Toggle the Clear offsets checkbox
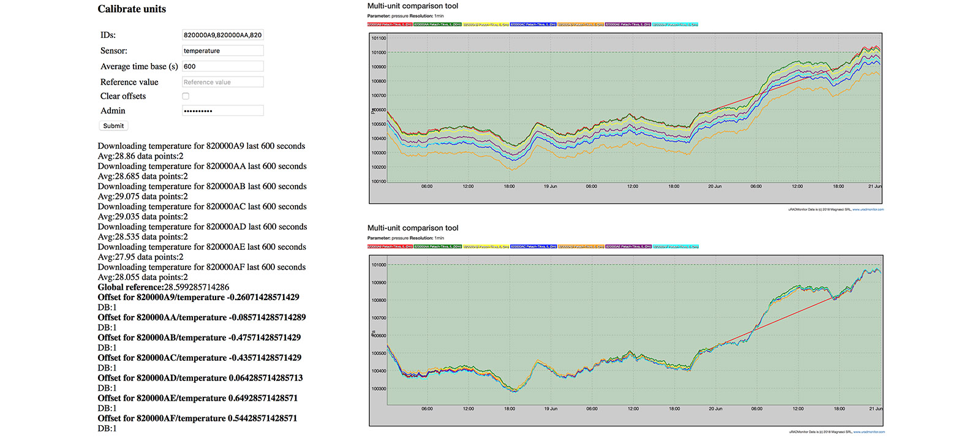980x438 pixels. tap(186, 96)
